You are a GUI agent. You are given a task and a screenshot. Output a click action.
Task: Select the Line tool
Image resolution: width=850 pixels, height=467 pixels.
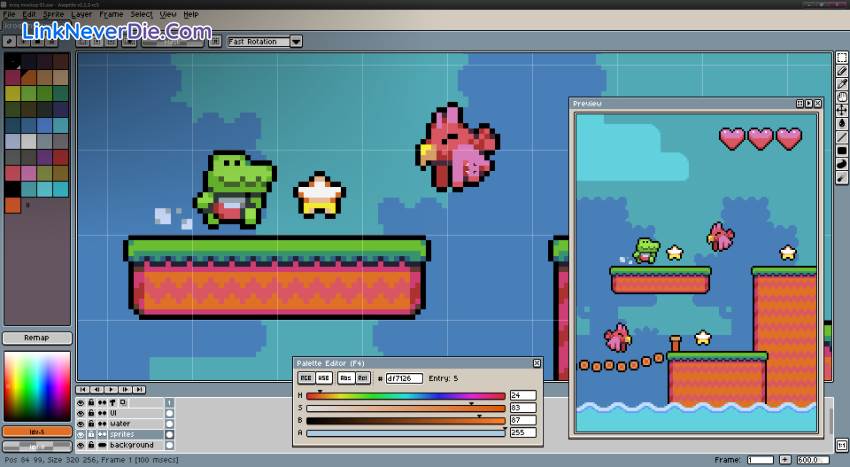[x=841, y=137]
